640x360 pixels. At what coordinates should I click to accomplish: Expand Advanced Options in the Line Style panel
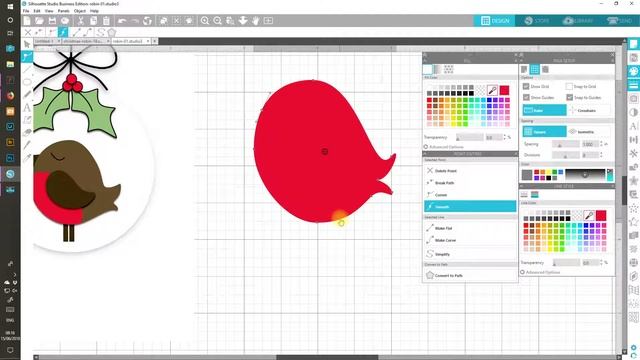click(x=540, y=272)
